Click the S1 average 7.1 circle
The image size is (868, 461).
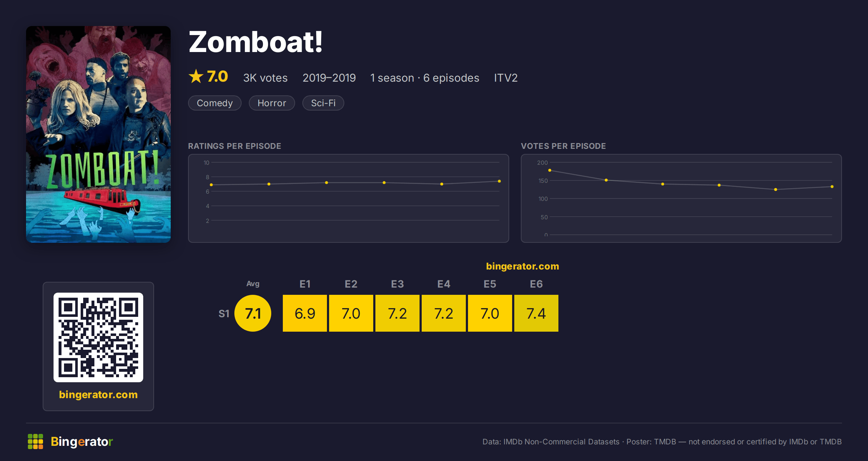253,313
